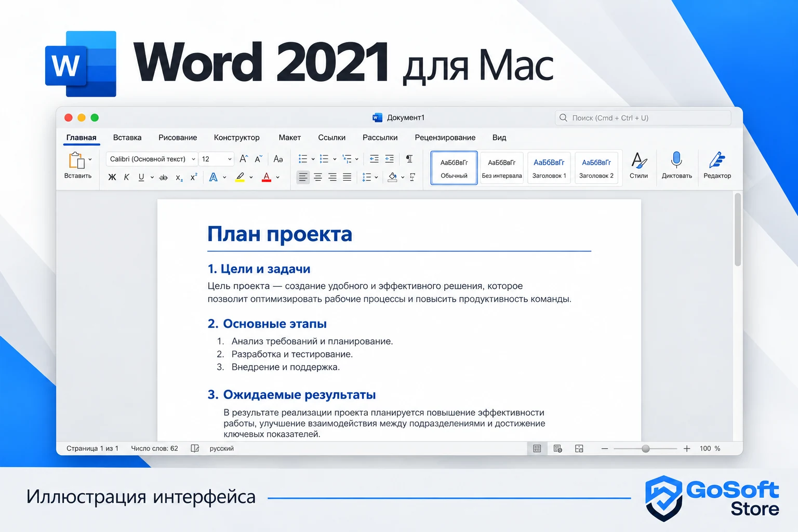
Task: Toggle underline formatting
Action: pos(141,177)
